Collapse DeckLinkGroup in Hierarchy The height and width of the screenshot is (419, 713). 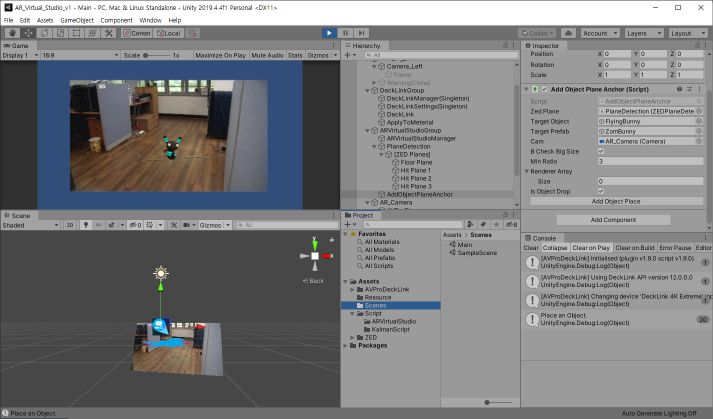tap(367, 91)
